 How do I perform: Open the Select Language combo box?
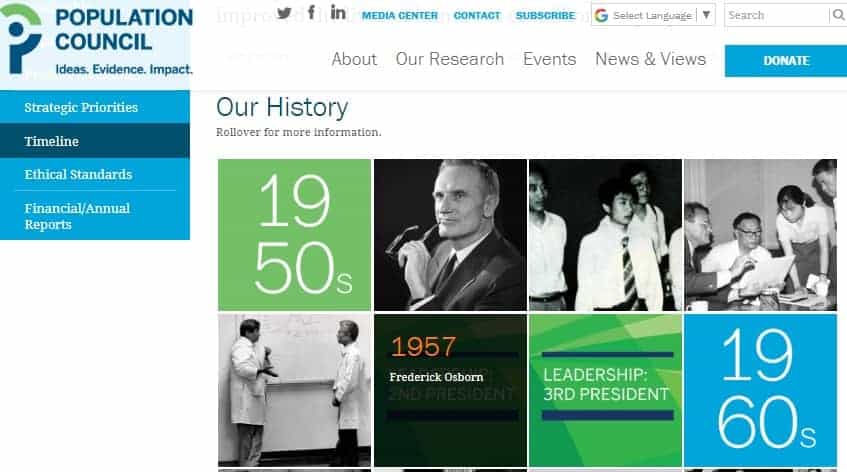[653, 15]
